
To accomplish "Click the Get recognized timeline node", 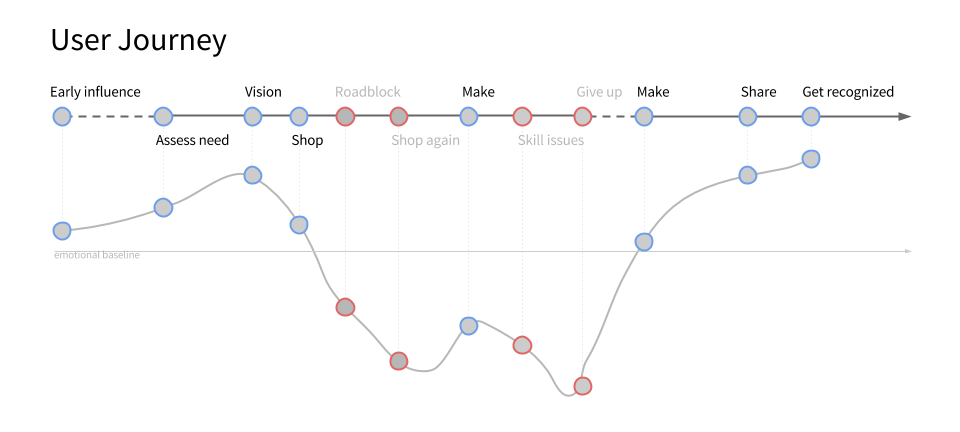I will 811,116.
